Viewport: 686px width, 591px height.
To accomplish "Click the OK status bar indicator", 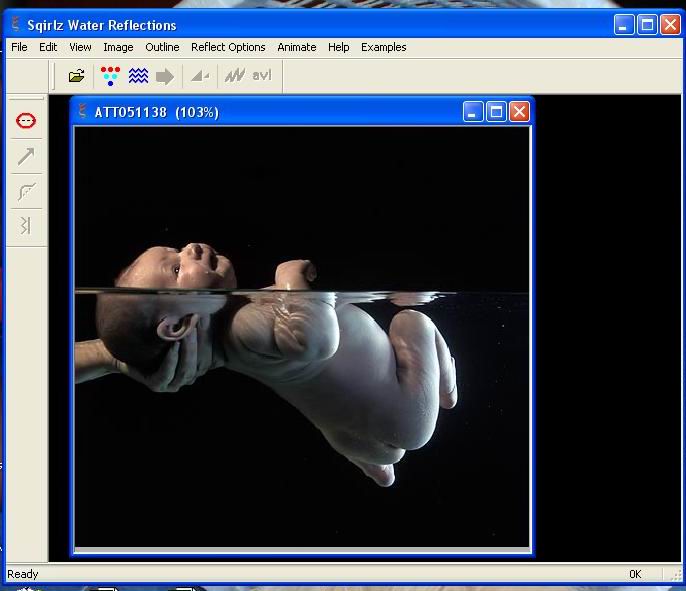I will [635, 574].
